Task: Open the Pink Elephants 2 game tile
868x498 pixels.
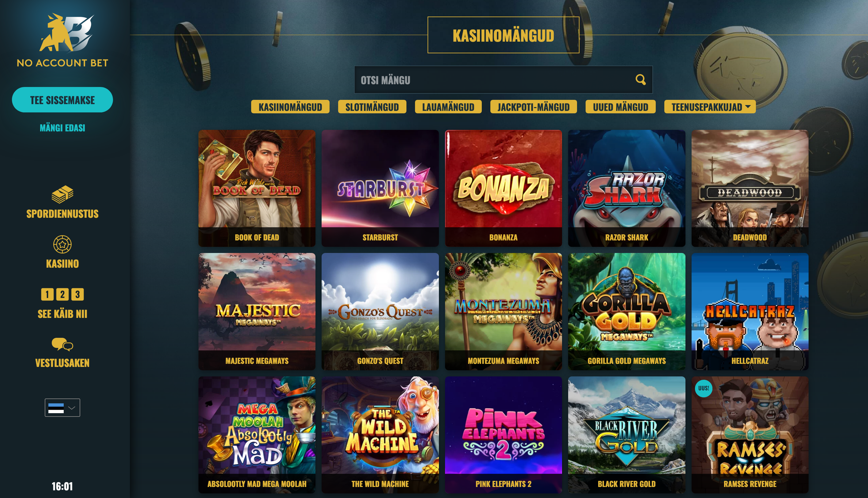Action: pyautogui.click(x=504, y=435)
